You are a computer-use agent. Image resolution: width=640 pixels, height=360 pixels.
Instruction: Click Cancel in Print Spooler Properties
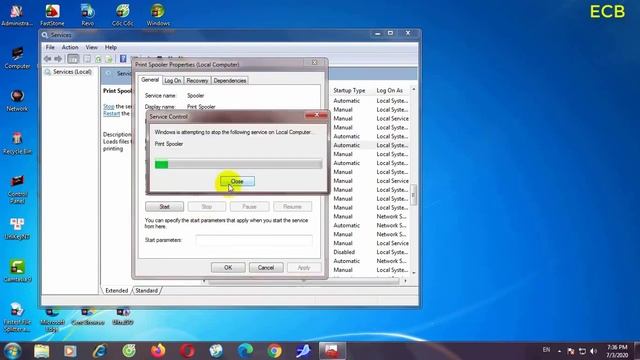[x=266, y=268]
